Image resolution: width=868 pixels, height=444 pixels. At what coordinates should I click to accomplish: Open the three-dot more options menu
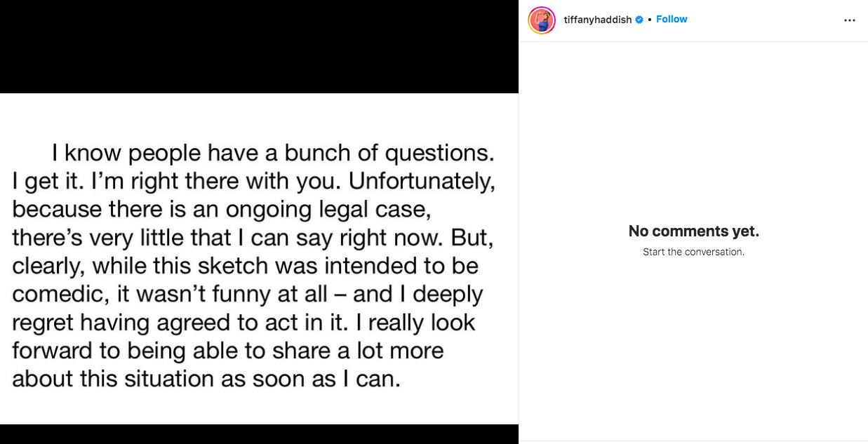849,20
